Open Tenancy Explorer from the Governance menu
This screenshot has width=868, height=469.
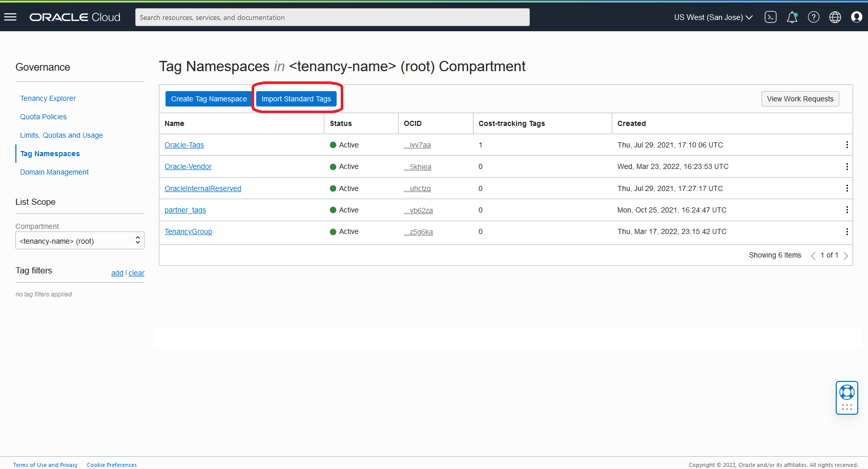(48, 98)
